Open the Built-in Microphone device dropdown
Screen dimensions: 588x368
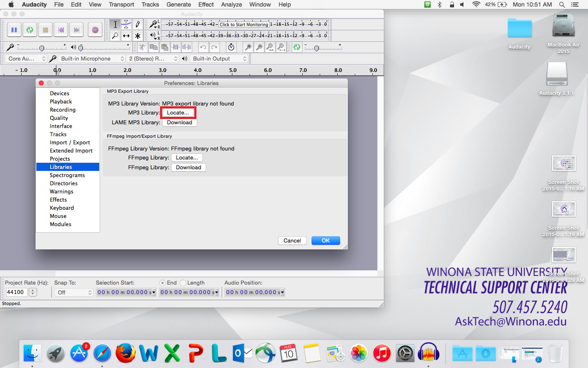92,58
